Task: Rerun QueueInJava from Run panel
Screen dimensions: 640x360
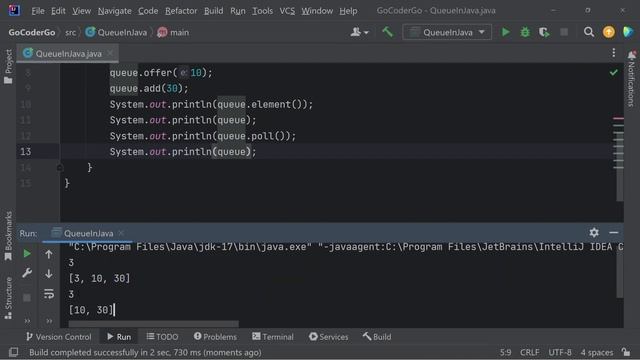Action: (27, 253)
